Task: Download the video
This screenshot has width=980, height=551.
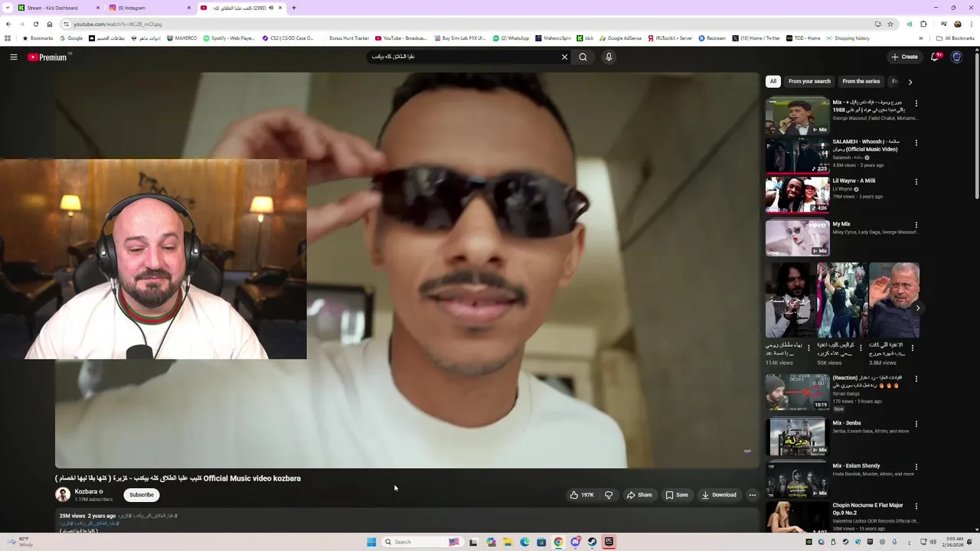Action: click(719, 495)
